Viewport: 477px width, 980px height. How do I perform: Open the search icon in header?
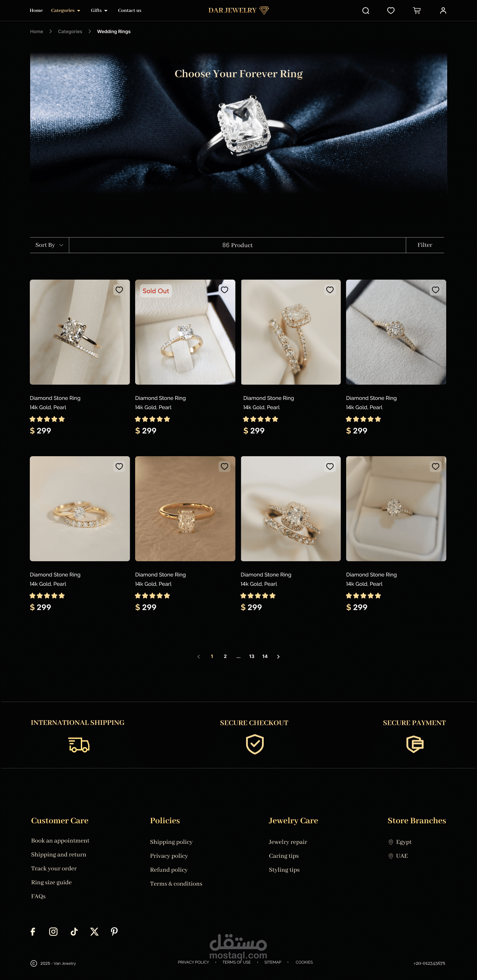[x=366, y=11]
